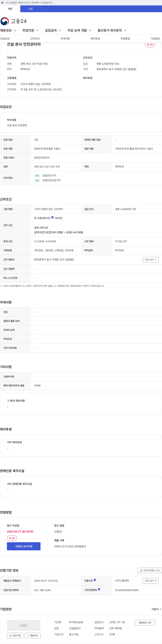Screen dimensions: 162x644
Task: Jump to 전형방법 section anchor
Action: [125, 39]
